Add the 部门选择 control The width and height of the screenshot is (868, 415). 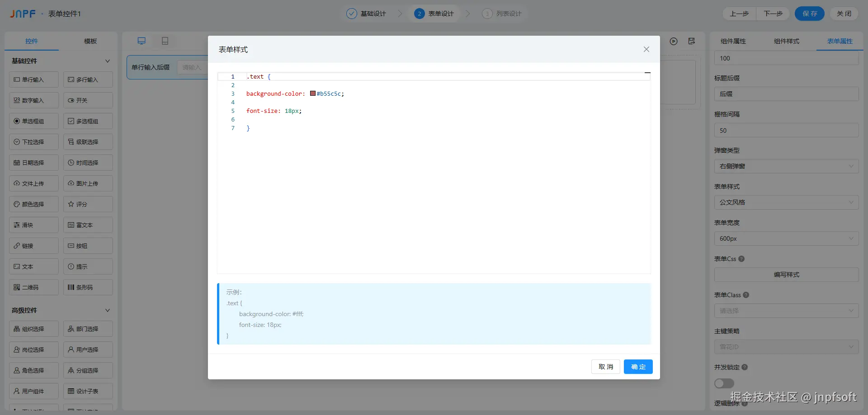tap(88, 329)
